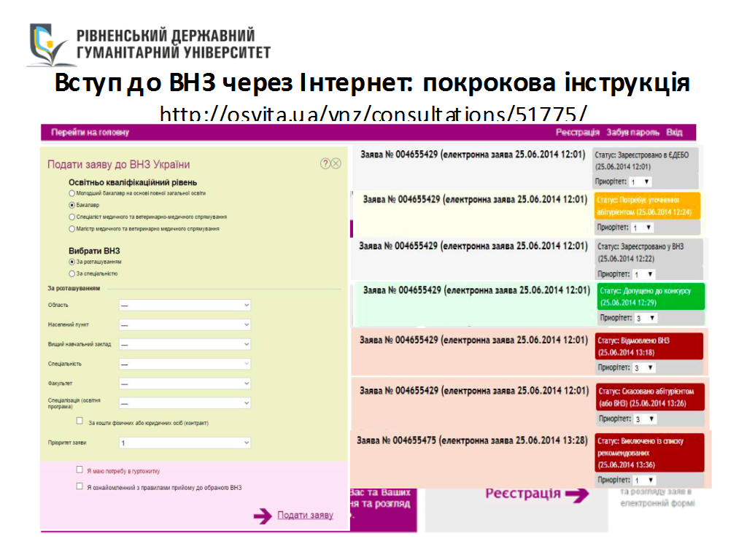This screenshot has height=560, width=747.
Task: Open the Спеціалізація dropdown
Action: point(185,403)
